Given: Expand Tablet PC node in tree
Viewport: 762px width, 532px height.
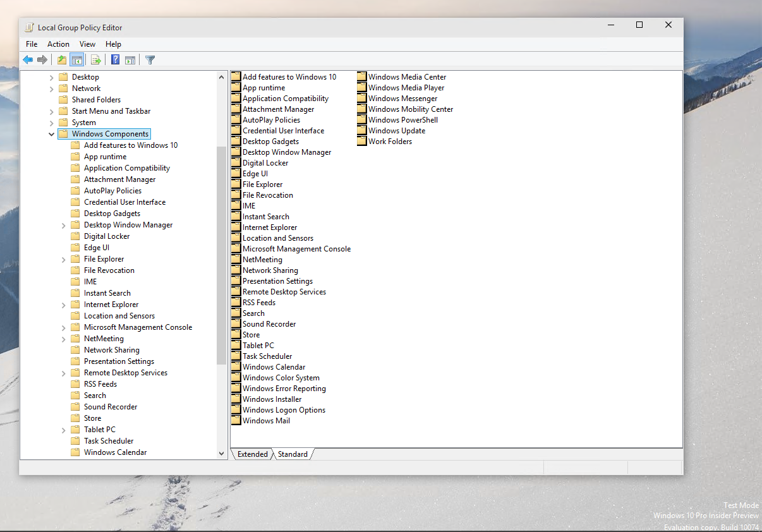Looking at the screenshot, I should click(64, 430).
